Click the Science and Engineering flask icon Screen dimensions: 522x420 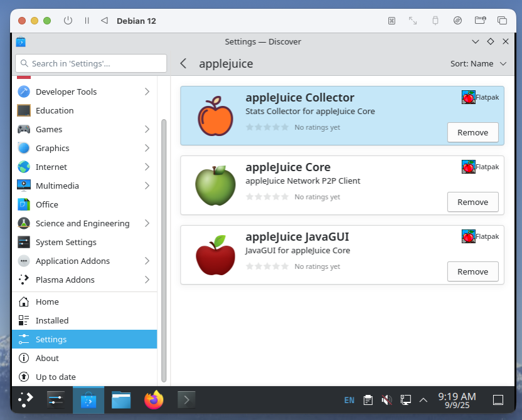point(24,223)
